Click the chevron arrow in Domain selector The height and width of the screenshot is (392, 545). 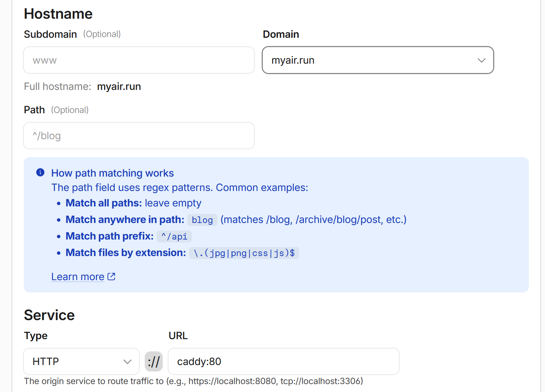point(481,60)
